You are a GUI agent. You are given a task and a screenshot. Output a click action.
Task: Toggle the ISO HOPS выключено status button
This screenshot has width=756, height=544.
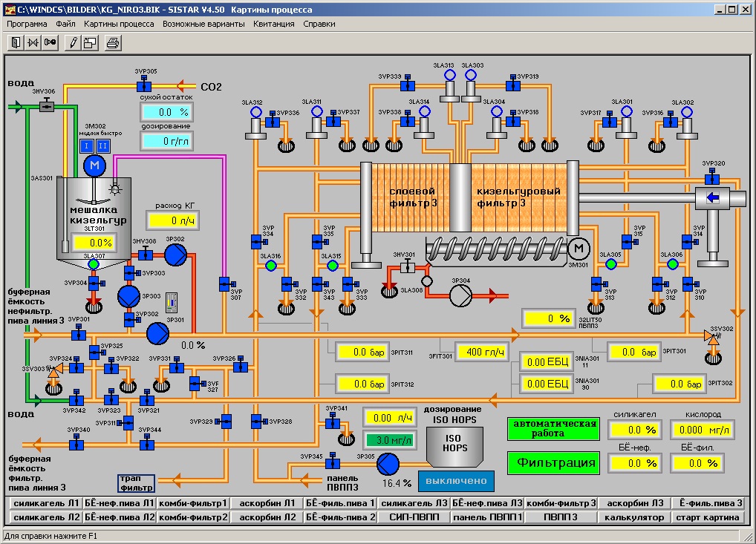click(456, 481)
